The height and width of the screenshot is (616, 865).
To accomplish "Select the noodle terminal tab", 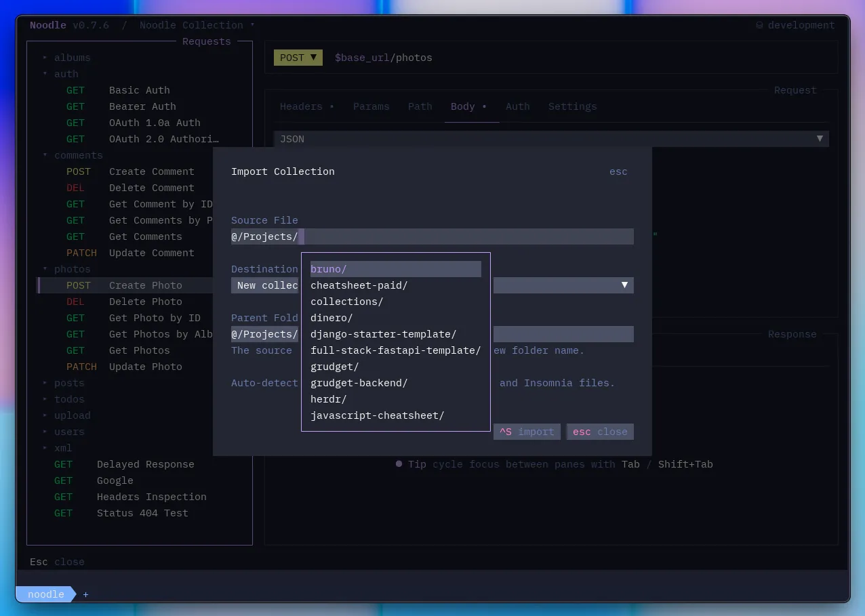I will click(46, 594).
